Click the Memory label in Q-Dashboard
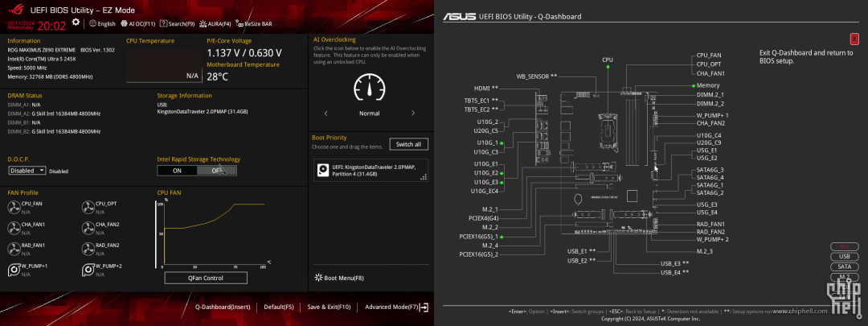The height and width of the screenshot is (326, 868). (x=708, y=85)
